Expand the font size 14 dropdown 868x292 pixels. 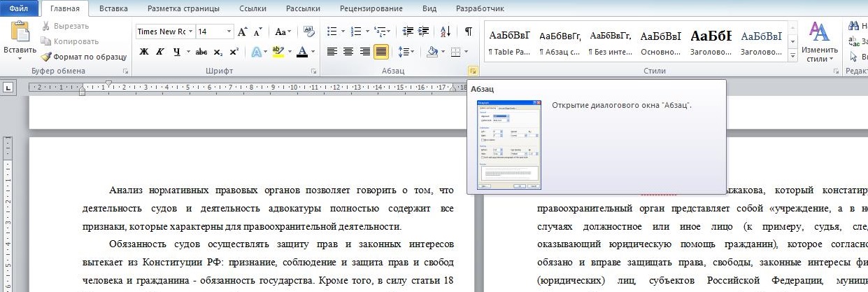click(229, 32)
